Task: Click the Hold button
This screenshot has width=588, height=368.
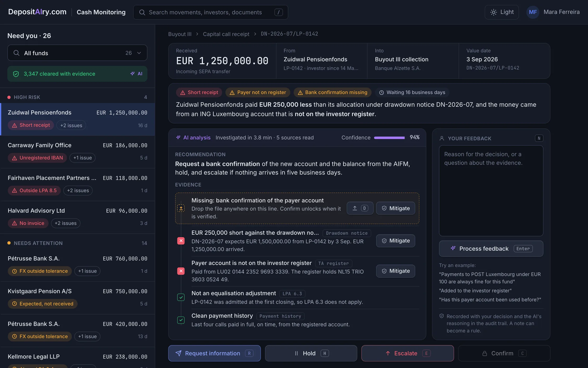Action: pos(311,353)
